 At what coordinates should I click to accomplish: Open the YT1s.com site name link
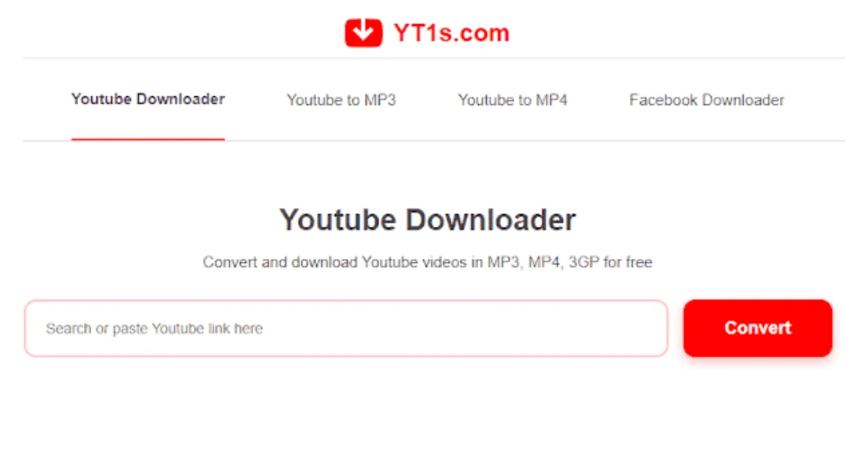[x=451, y=33]
